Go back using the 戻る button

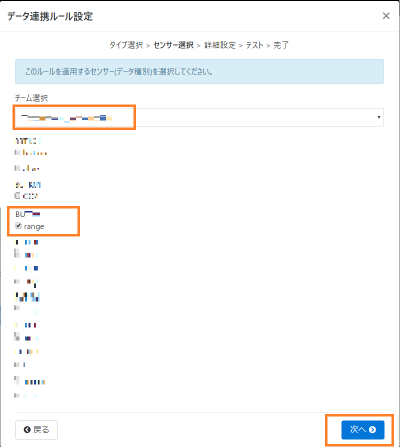[x=36, y=430]
